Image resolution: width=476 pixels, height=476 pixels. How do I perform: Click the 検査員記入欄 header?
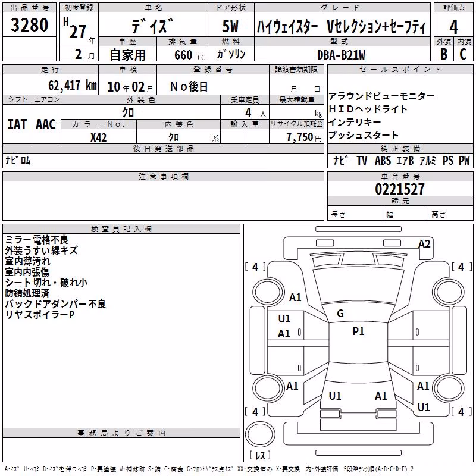[121, 229]
